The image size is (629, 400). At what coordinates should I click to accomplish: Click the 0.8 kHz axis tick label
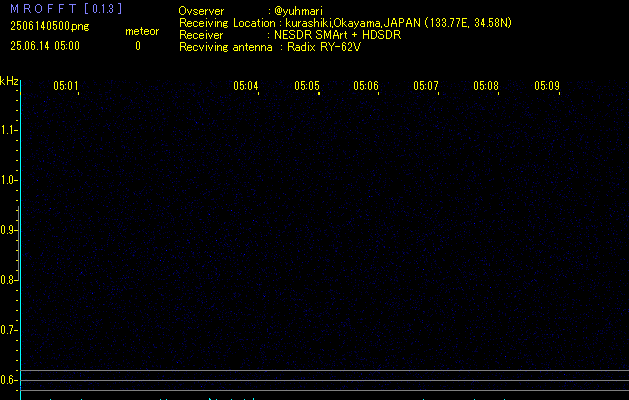tap(7, 280)
